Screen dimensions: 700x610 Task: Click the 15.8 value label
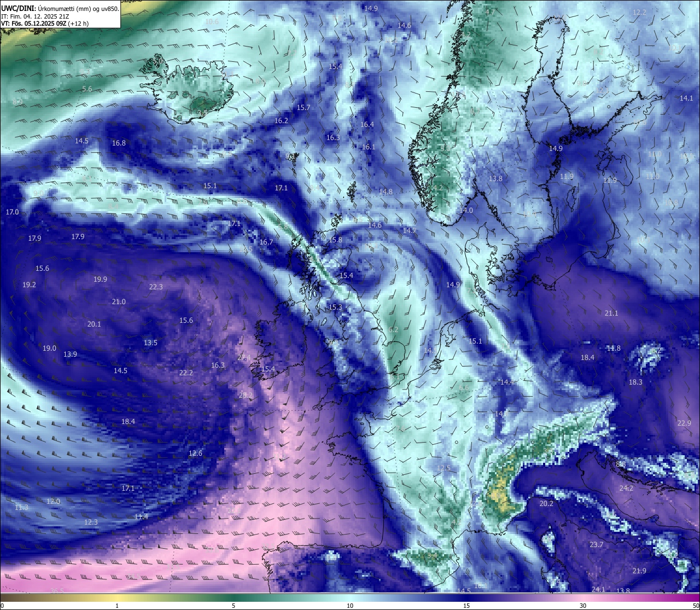coord(335,240)
